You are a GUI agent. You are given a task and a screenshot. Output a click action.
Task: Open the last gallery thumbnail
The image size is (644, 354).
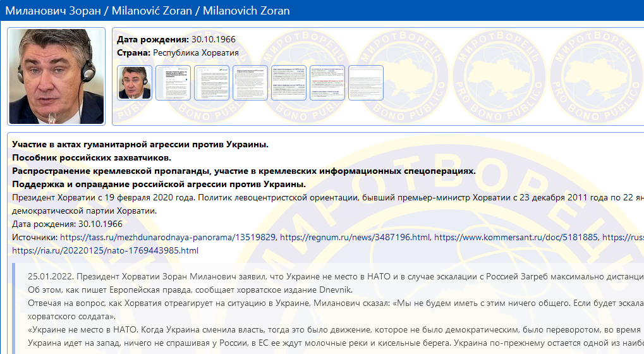pyautogui.click(x=366, y=83)
